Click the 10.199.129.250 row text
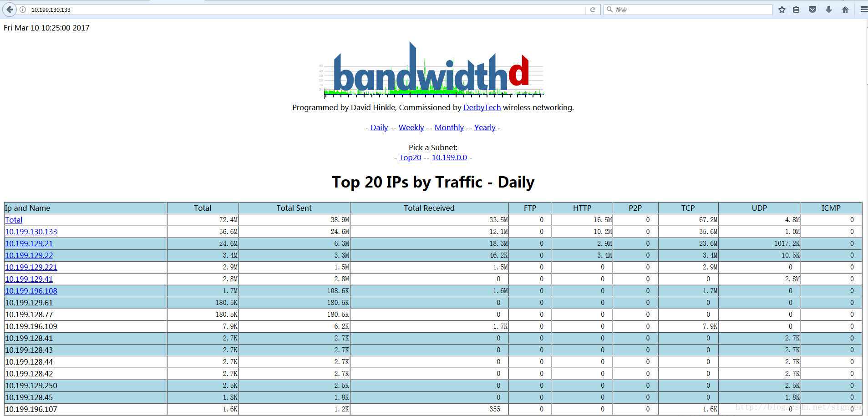 click(x=31, y=386)
